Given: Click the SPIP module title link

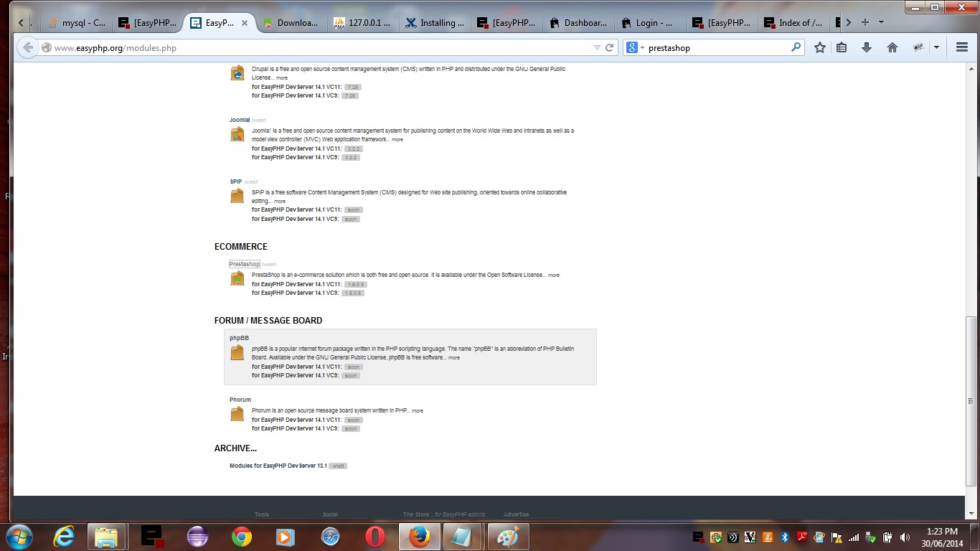Looking at the screenshot, I should (236, 182).
